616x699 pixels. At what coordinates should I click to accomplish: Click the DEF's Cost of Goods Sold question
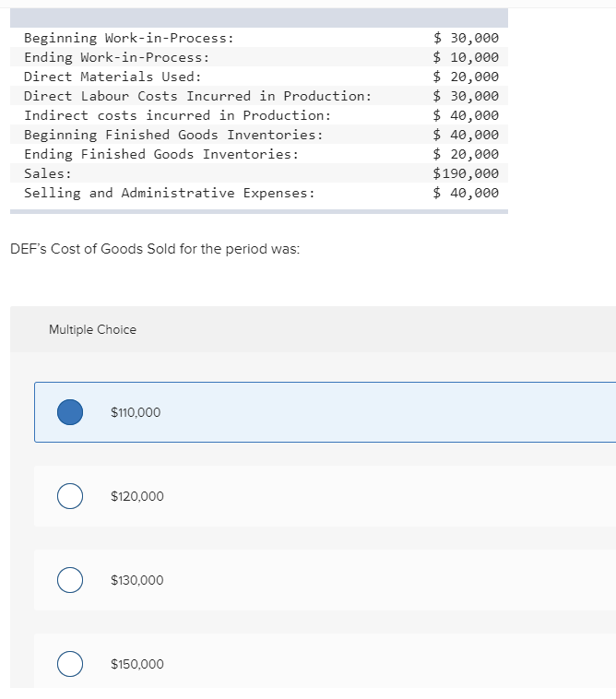pos(153,249)
